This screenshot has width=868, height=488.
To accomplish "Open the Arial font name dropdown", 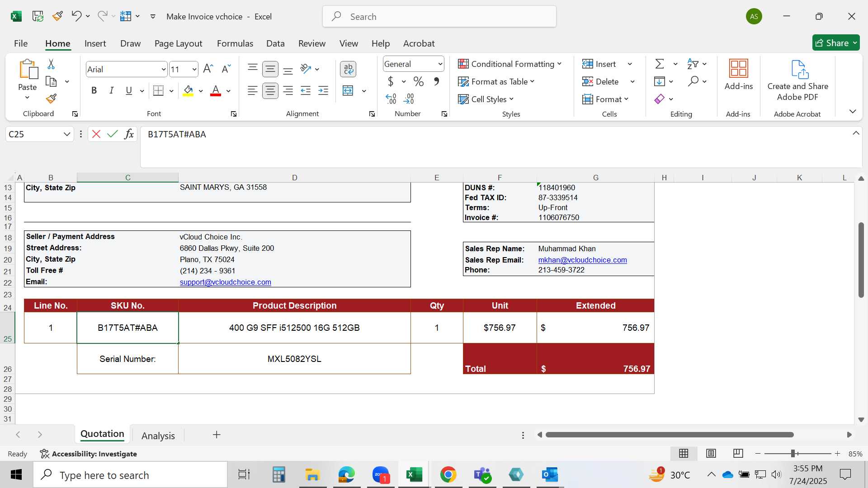I will pyautogui.click(x=163, y=70).
